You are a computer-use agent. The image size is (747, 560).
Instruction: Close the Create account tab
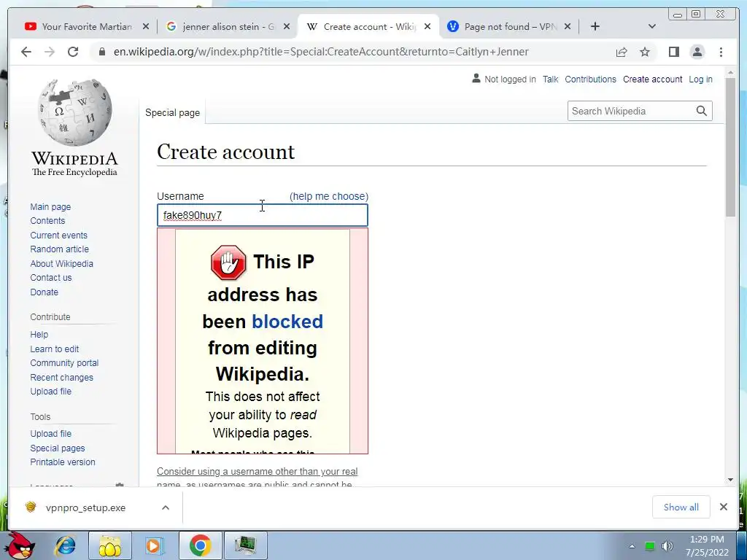(x=427, y=27)
